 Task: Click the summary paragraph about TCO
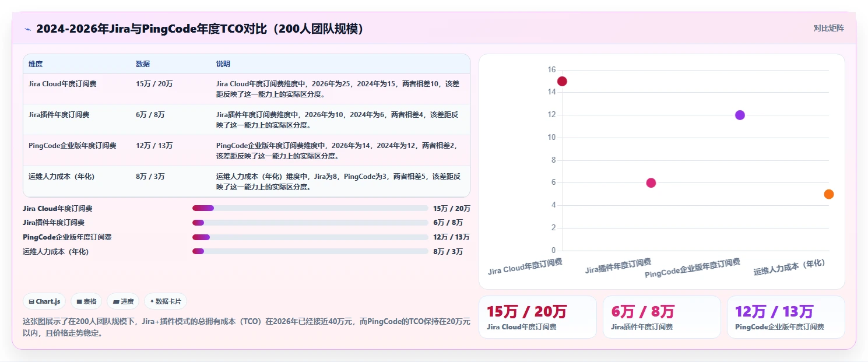click(246, 328)
